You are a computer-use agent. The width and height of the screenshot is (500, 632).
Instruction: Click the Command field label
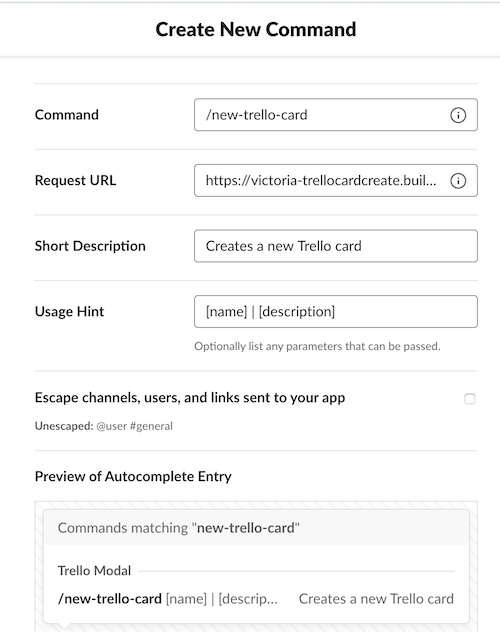pos(66,115)
